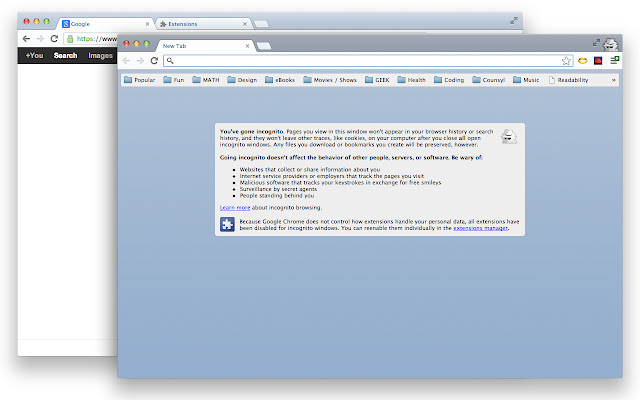Click the green lock icon in Google window
This screenshot has width=640, height=400.
point(70,39)
